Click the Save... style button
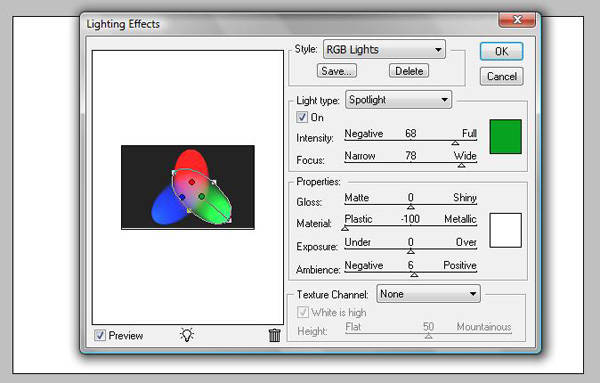The width and height of the screenshot is (600, 383). tap(337, 71)
